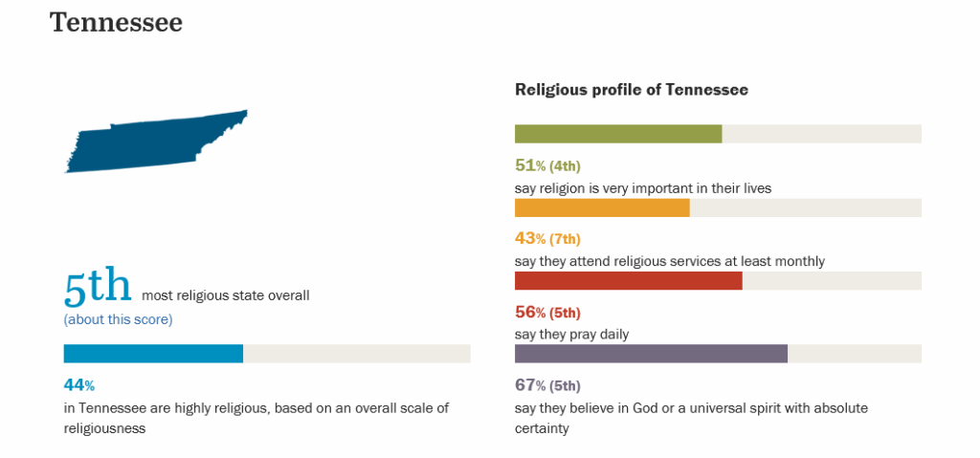Click the large "5th" ranking number
The height and width of the screenshot is (458, 980).
click(x=97, y=287)
